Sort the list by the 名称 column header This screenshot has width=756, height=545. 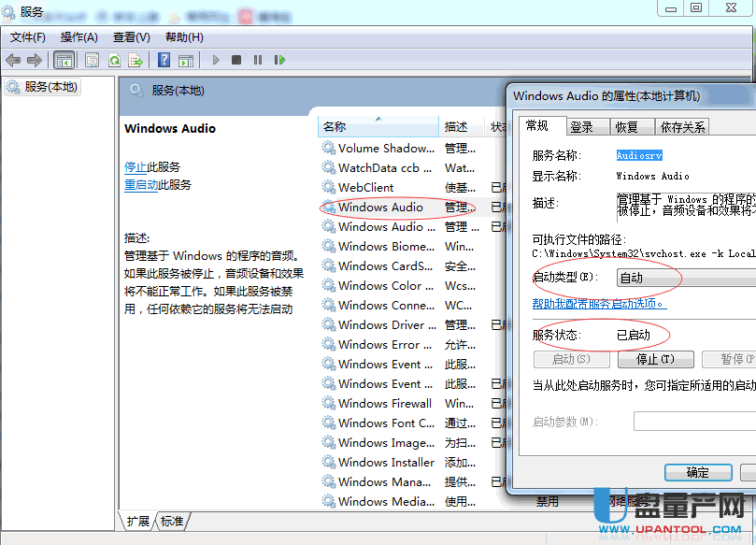click(378, 127)
